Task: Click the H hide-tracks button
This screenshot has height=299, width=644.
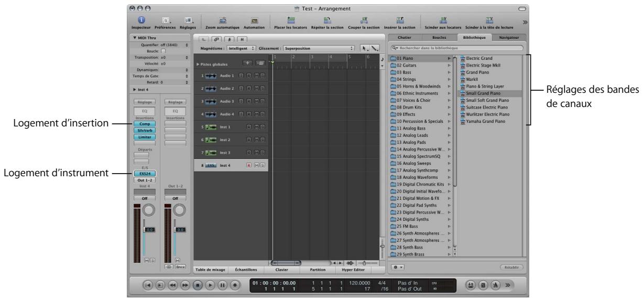Action: (243, 39)
